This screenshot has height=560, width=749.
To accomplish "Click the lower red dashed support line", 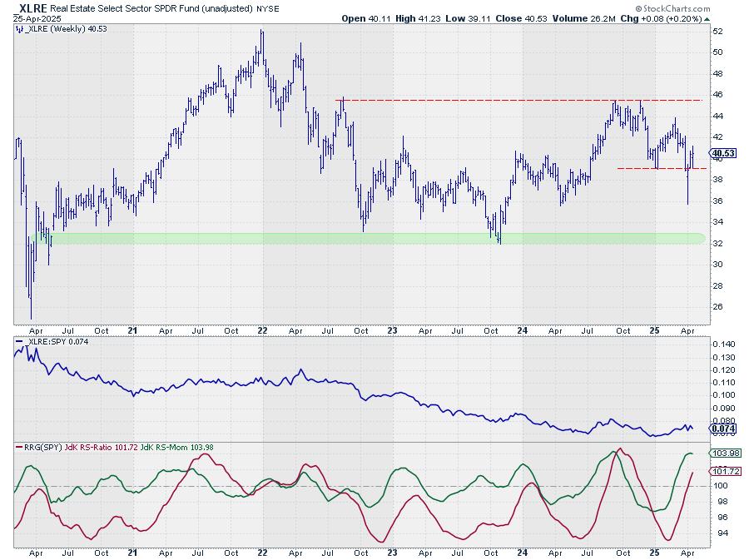I will (657, 168).
